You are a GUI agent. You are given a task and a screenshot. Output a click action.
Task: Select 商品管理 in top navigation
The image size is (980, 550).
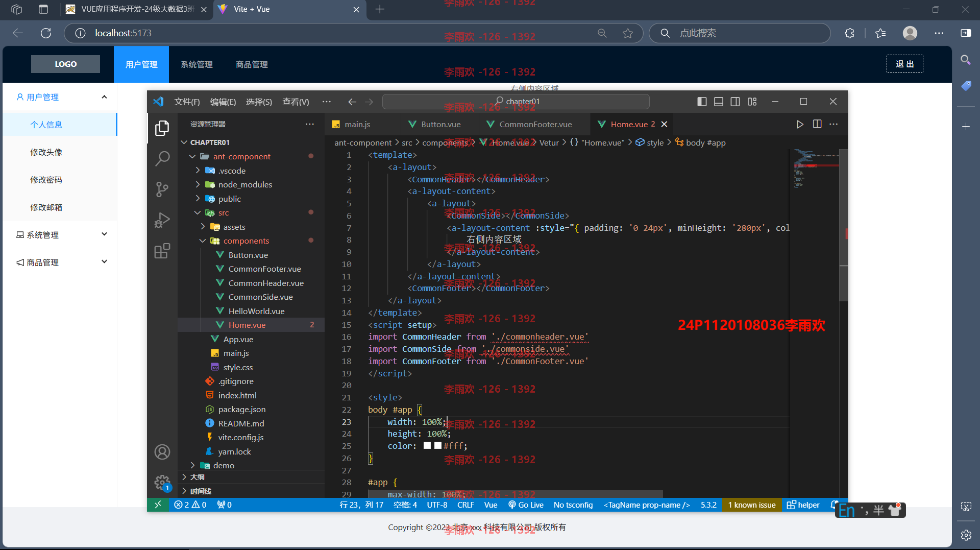[252, 64]
